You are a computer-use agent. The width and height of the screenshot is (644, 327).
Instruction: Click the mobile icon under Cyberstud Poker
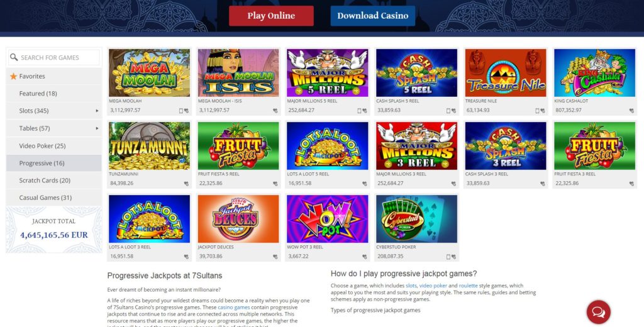(x=448, y=257)
